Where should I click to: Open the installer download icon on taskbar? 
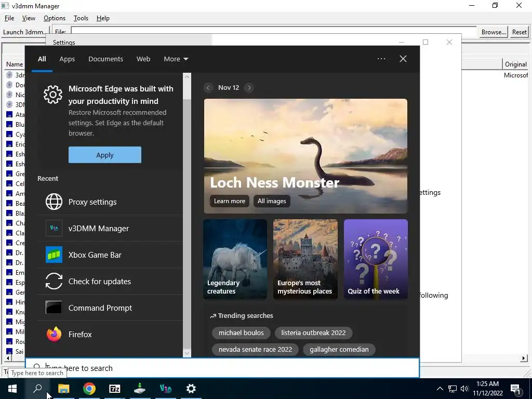(x=140, y=389)
